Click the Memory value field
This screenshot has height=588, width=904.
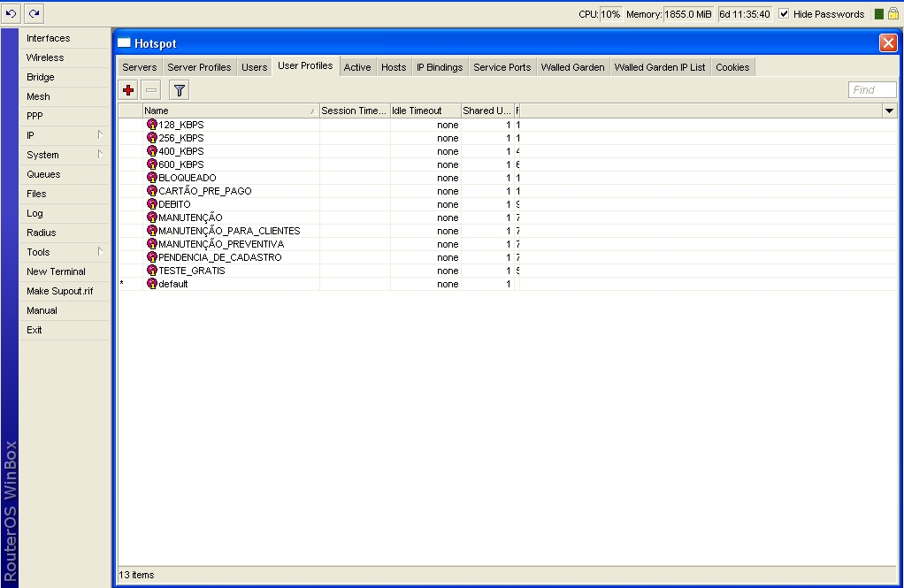point(688,14)
